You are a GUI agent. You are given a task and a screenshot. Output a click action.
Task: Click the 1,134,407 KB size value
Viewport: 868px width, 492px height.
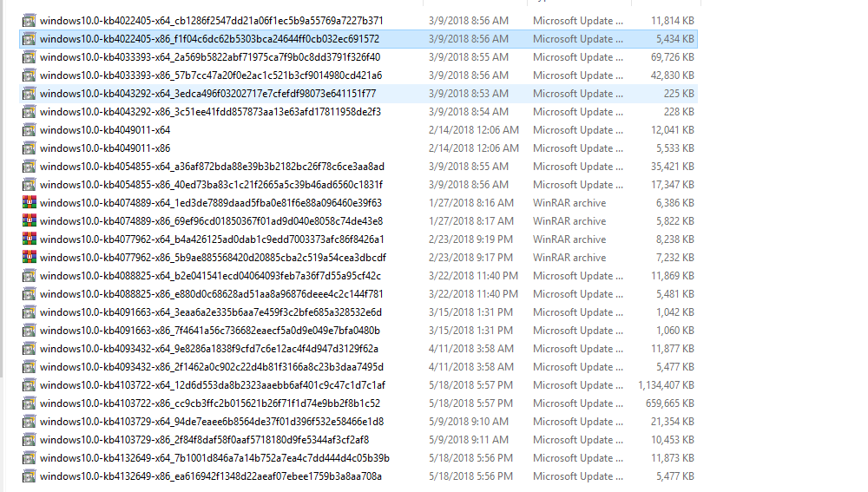coord(666,386)
